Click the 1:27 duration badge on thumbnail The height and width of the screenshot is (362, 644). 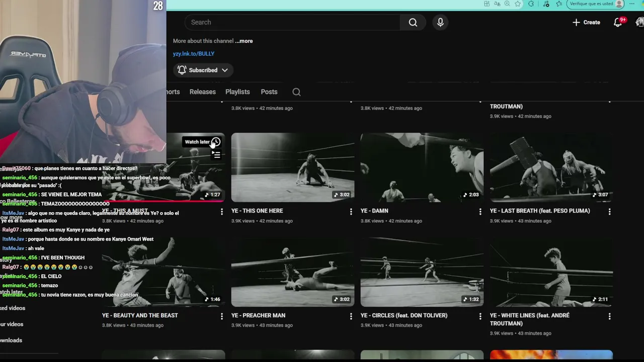212,195
